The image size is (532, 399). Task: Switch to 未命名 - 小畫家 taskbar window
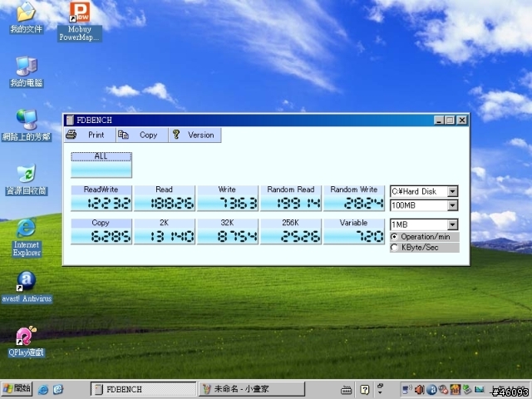(252, 389)
